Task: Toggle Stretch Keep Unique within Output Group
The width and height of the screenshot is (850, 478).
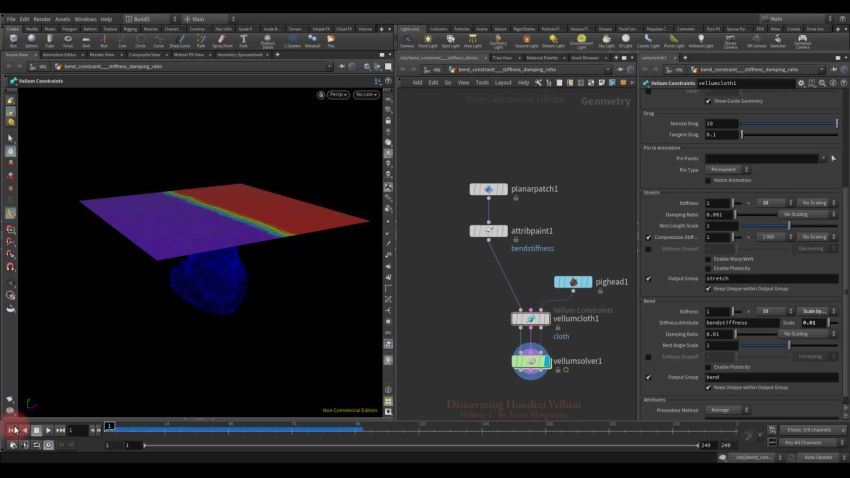Action: 708,289
